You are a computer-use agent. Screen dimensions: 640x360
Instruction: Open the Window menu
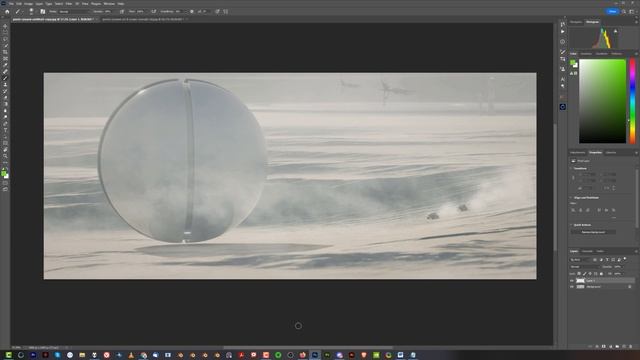pos(109,4)
